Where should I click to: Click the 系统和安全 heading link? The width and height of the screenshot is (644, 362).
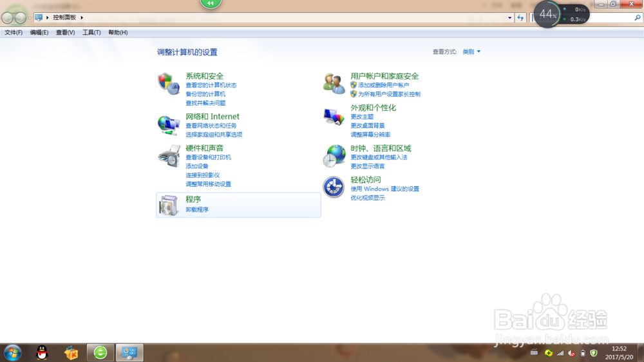coord(205,76)
